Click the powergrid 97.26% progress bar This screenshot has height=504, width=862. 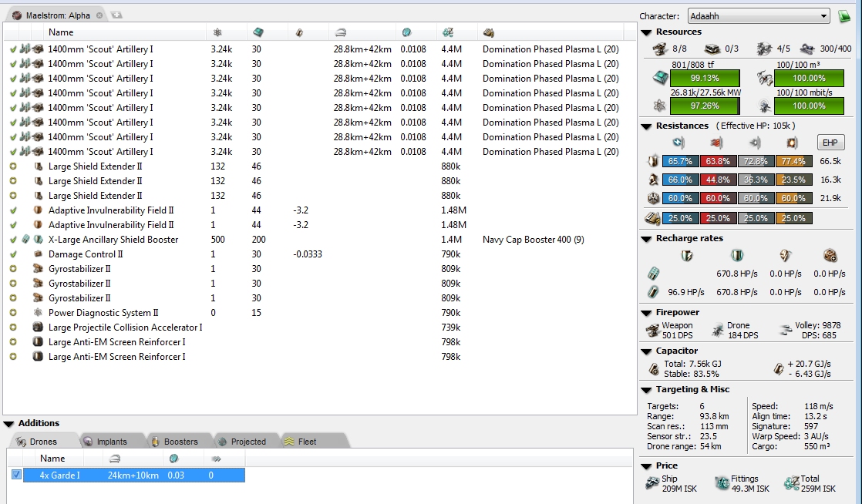[705, 106]
